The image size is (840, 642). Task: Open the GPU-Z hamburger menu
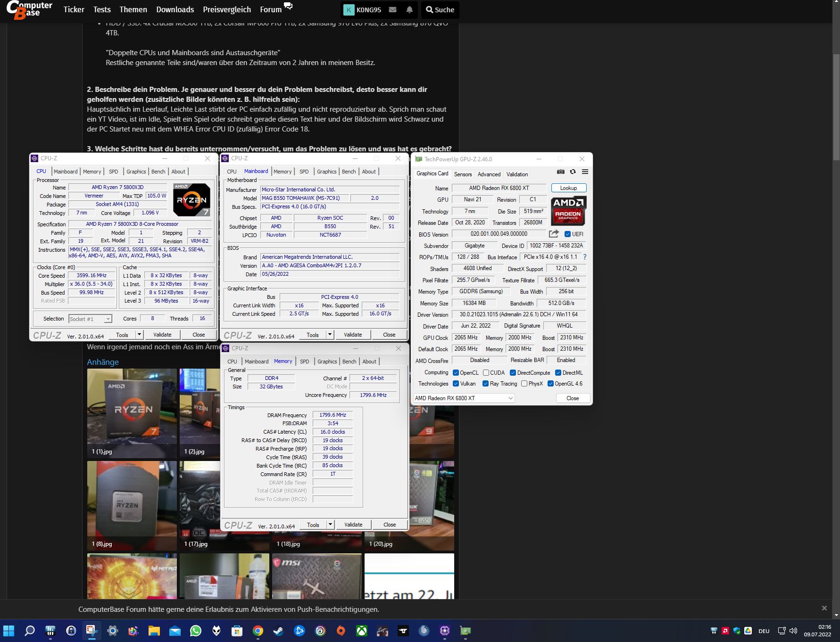(x=585, y=172)
